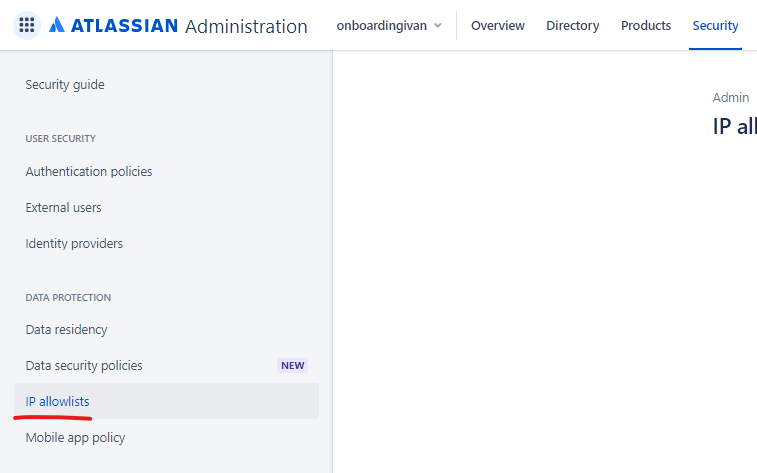Click the Atlassian logo icon
Screen dimensions: 757x473
[x=56, y=25]
